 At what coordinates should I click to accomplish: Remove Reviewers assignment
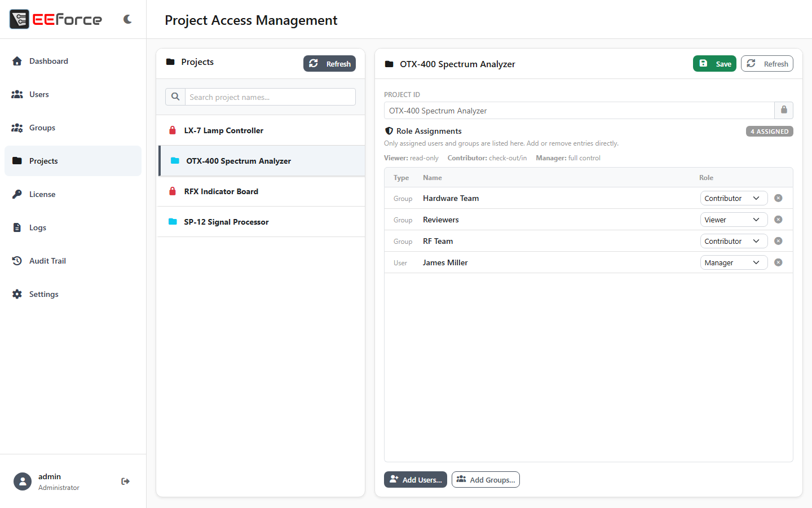click(778, 220)
